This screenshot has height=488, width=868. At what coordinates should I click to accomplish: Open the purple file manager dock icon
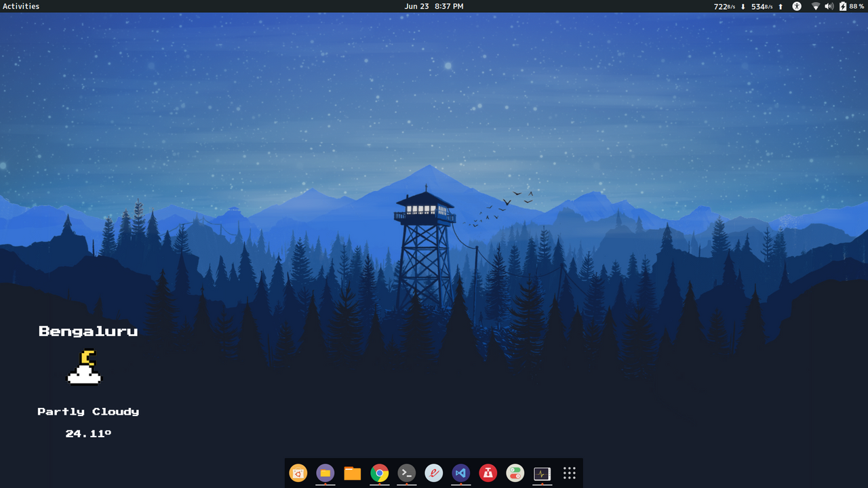click(x=325, y=473)
